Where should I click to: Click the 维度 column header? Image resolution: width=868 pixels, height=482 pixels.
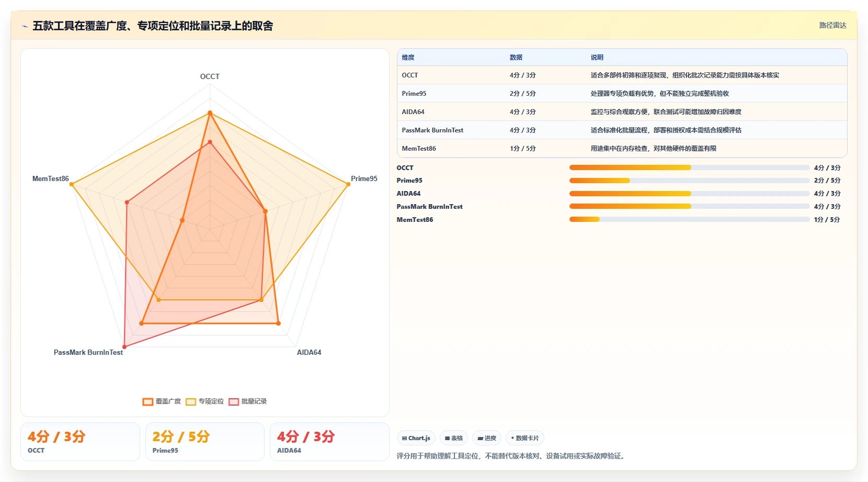point(408,58)
